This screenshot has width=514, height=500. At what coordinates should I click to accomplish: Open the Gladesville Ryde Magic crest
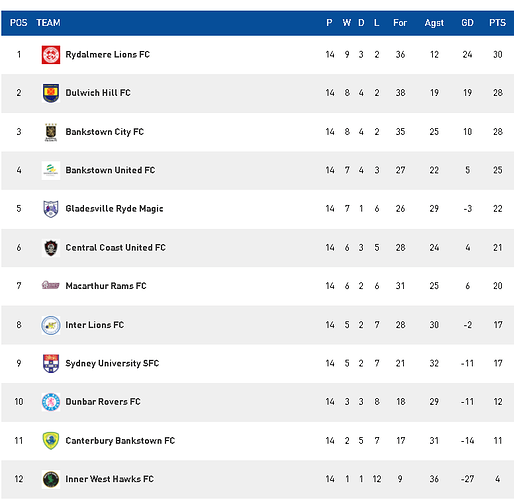pyautogui.click(x=51, y=209)
